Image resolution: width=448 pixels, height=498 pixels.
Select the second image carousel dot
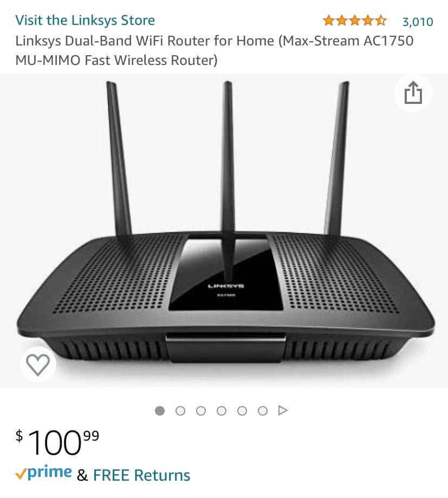(180, 411)
